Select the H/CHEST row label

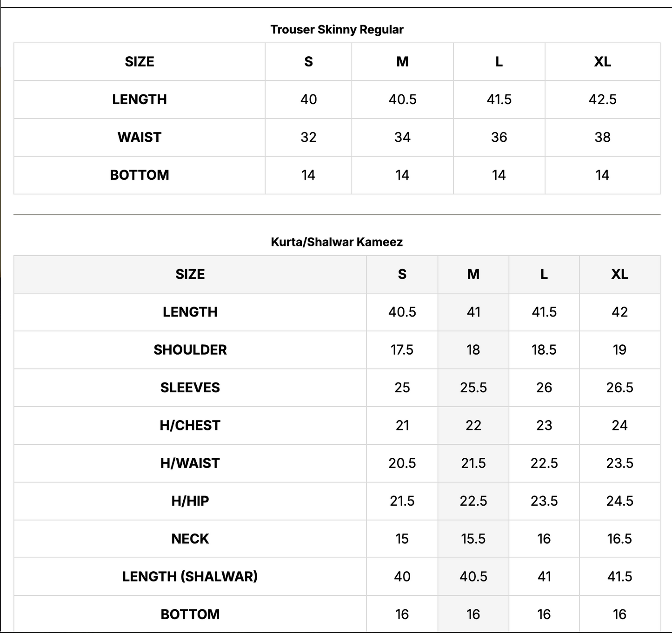coord(190,425)
